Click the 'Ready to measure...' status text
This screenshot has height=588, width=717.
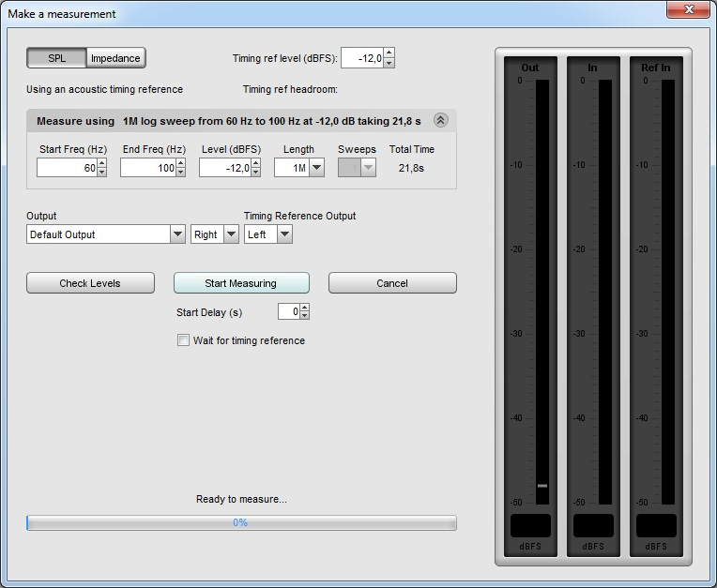pos(241,499)
